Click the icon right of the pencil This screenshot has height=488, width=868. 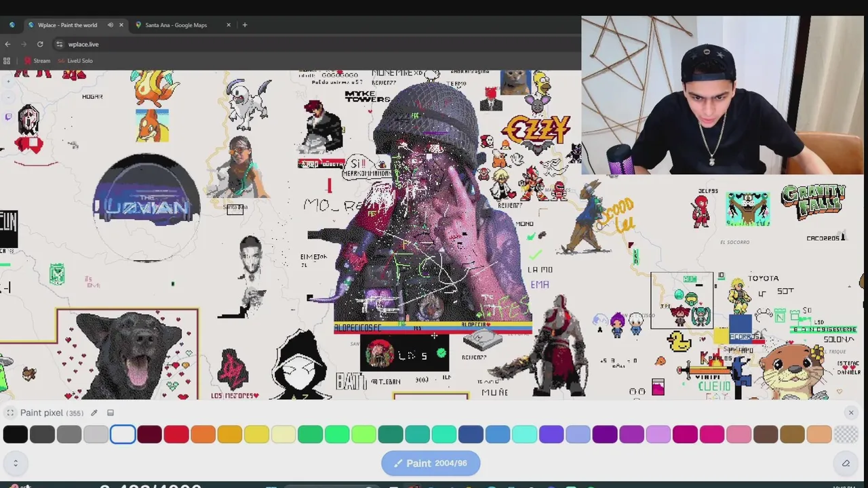coord(111,413)
